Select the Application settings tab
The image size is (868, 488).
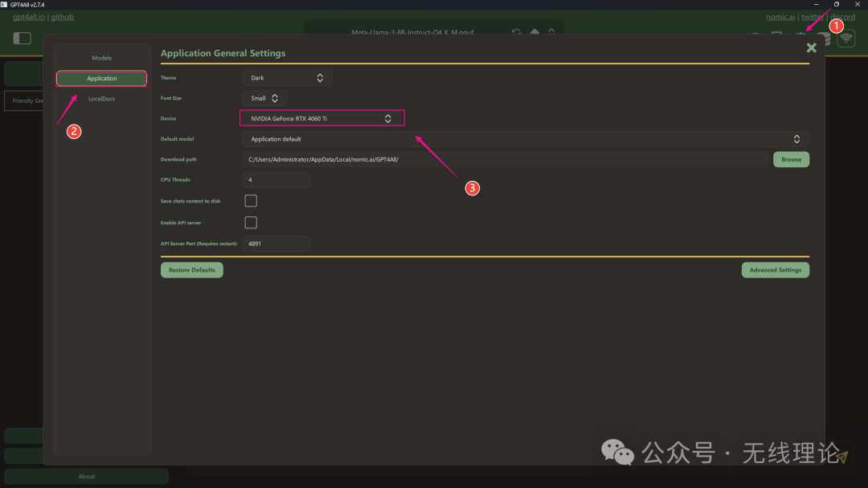(101, 79)
